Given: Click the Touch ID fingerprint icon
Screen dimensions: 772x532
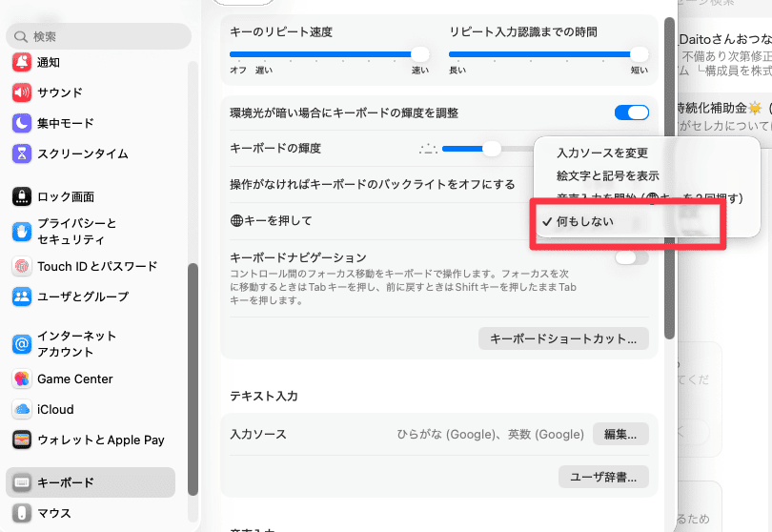Looking at the screenshot, I should click(22, 266).
